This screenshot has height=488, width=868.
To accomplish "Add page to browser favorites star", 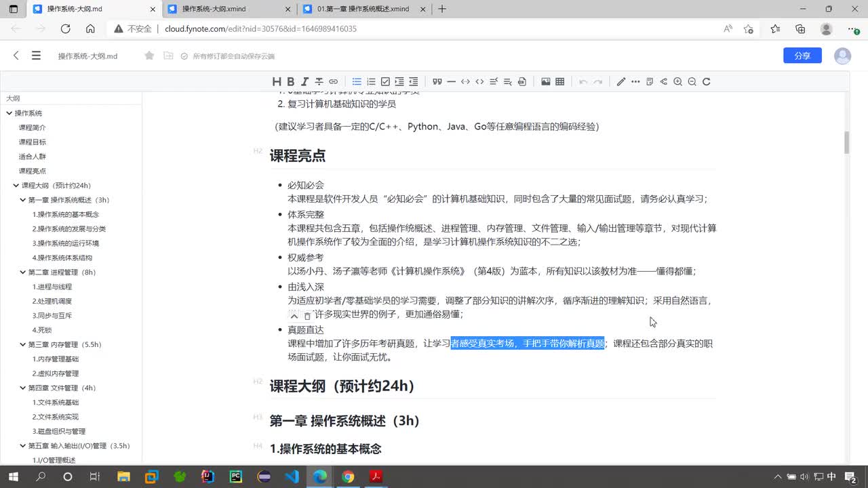I will (748, 28).
